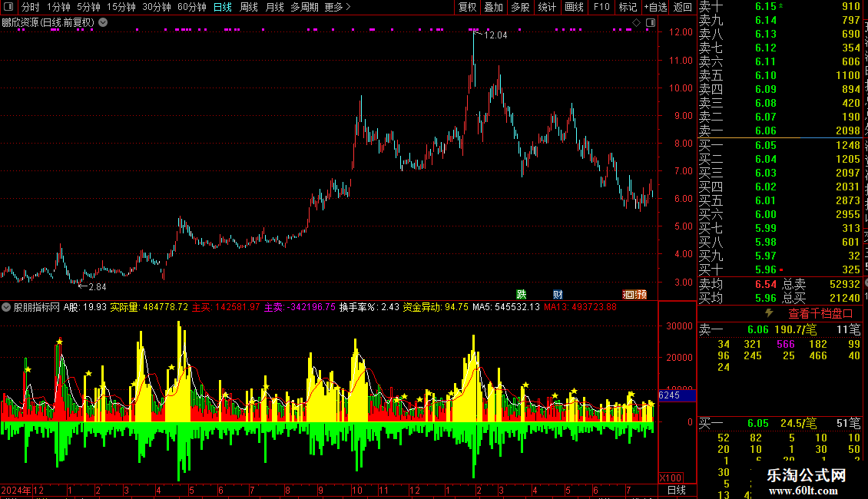Image resolution: width=868 pixels, height=499 pixels.
Task: Toggle the right panel layout icon
Action: 651,23
